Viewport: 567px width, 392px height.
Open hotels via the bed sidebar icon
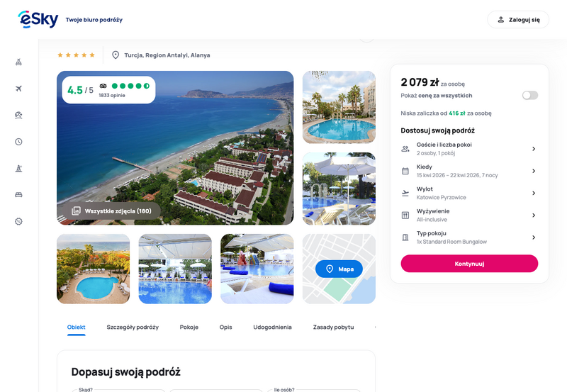(x=19, y=195)
